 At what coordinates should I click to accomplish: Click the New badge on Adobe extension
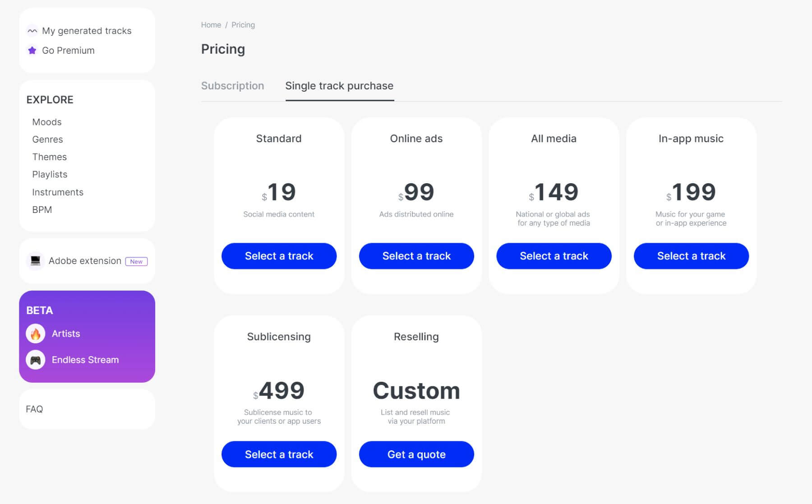coord(136,261)
